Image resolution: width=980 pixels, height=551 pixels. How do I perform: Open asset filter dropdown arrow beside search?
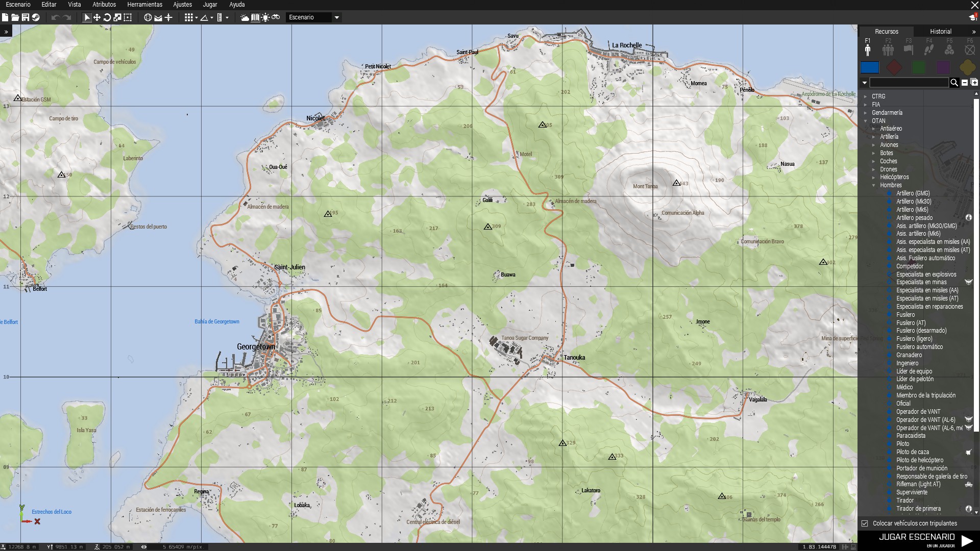[x=864, y=83]
